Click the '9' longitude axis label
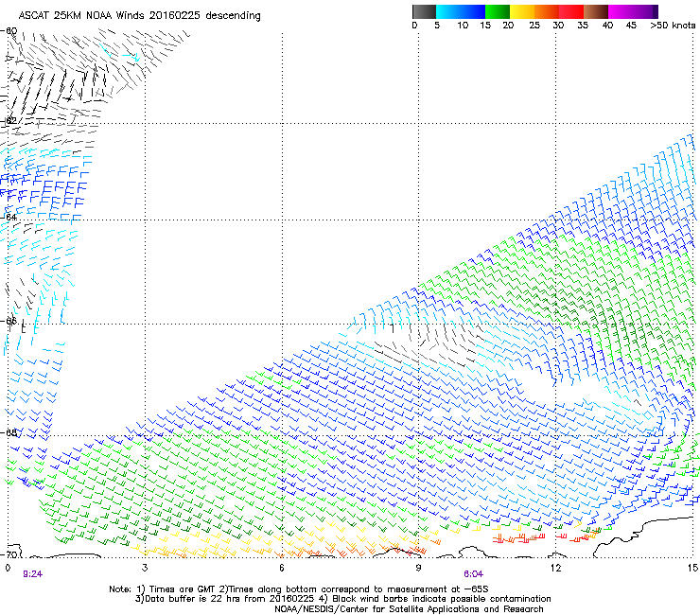The height and width of the screenshot is (615, 700). tap(418, 568)
